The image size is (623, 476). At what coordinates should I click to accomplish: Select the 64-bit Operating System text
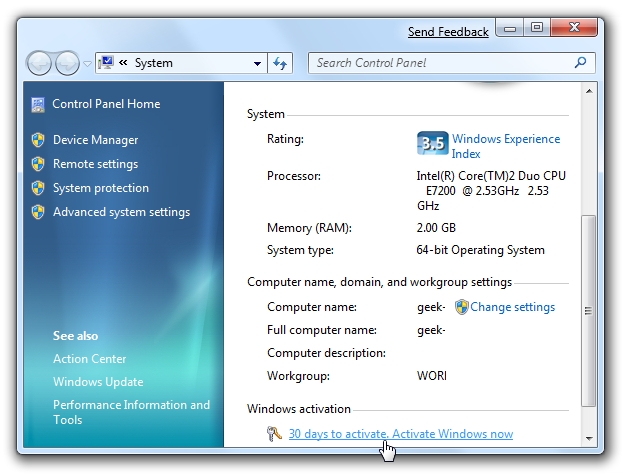480,250
